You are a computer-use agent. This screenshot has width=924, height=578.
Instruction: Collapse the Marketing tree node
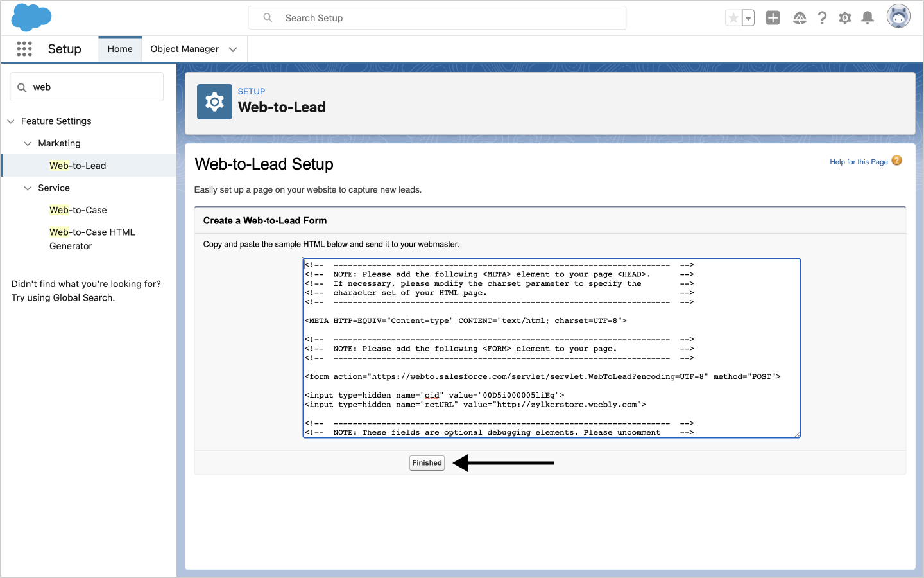click(28, 144)
